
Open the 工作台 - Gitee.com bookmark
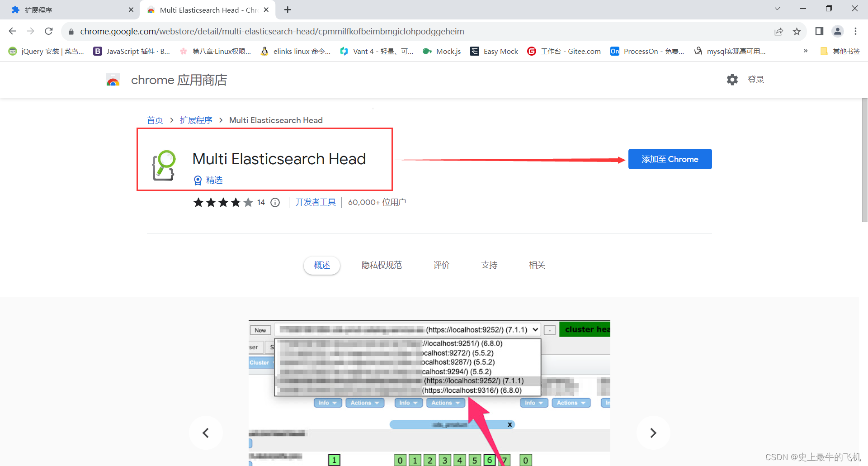(563, 51)
